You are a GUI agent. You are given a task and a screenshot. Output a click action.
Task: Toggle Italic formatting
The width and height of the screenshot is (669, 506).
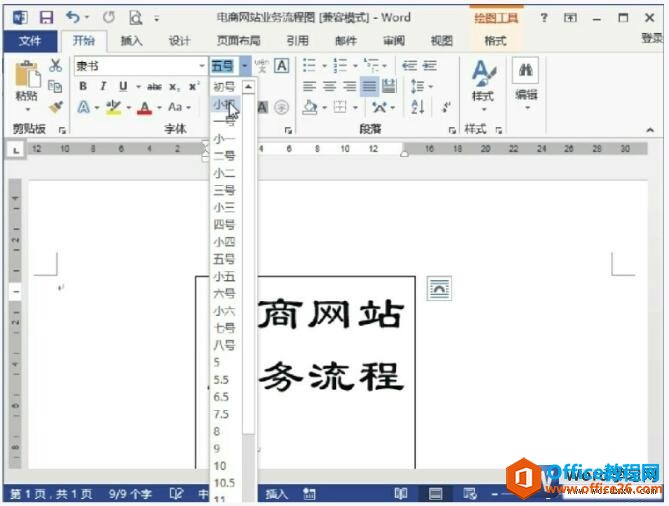[103, 86]
